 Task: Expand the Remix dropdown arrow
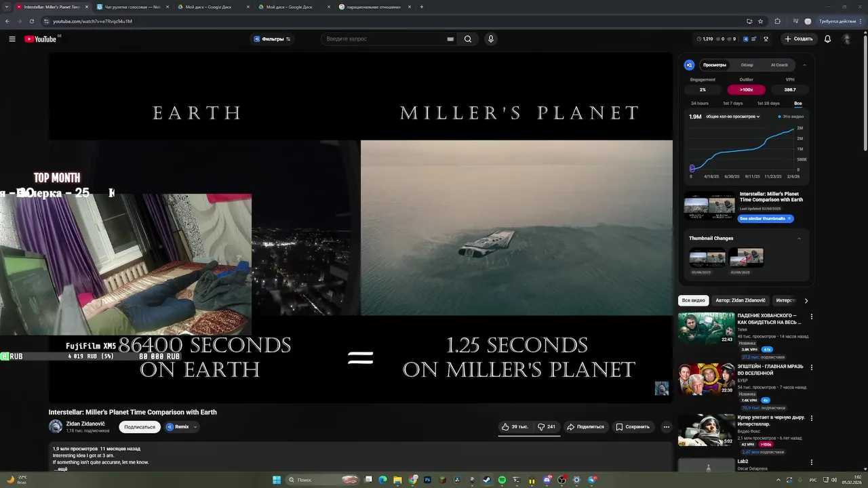(x=195, y=427)
